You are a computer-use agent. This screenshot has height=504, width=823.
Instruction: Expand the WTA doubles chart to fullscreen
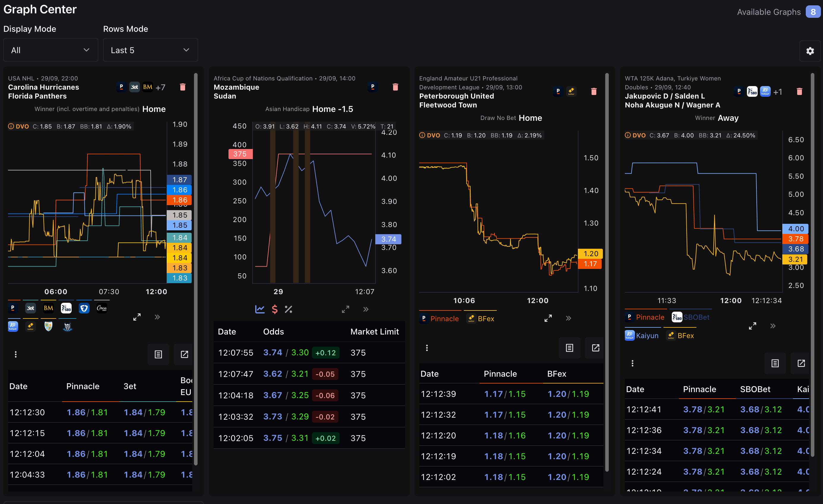pyautogui.click(x=753, y=326)
